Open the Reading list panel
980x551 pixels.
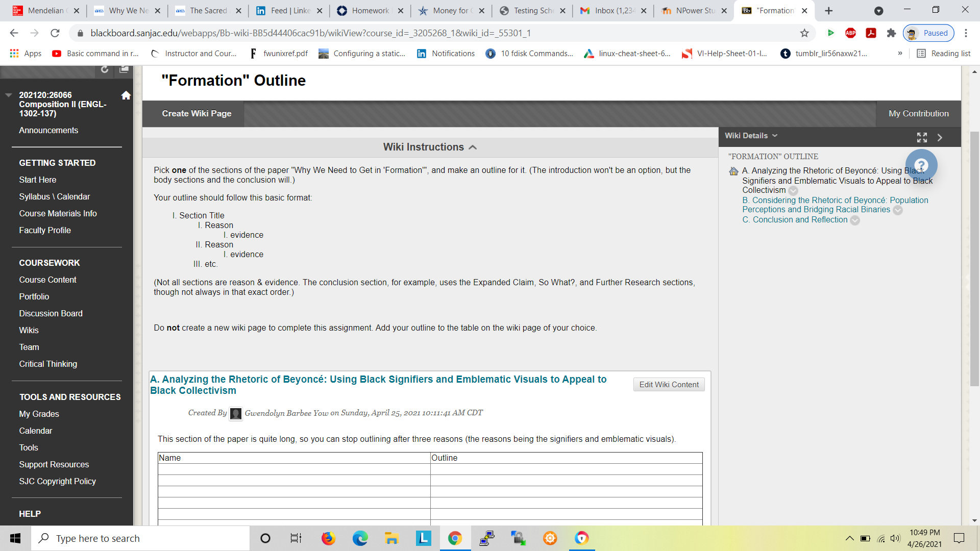pos(944,54)
